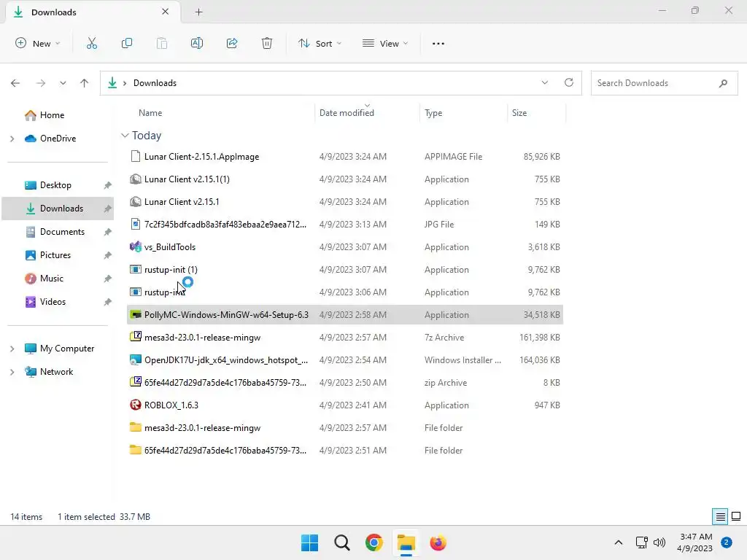Switch to large thumbnails view icon

pyautogui.click(x=736, y=516)
